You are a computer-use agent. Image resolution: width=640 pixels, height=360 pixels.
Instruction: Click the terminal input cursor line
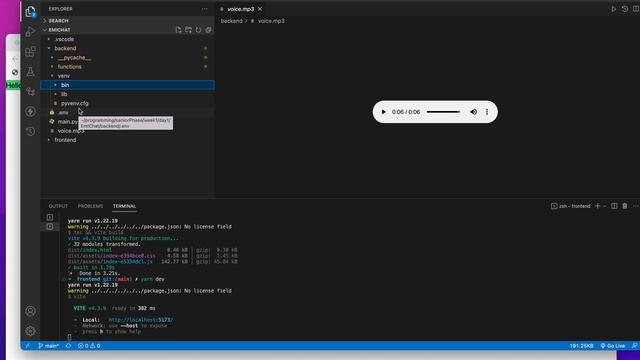pos(69,337)
